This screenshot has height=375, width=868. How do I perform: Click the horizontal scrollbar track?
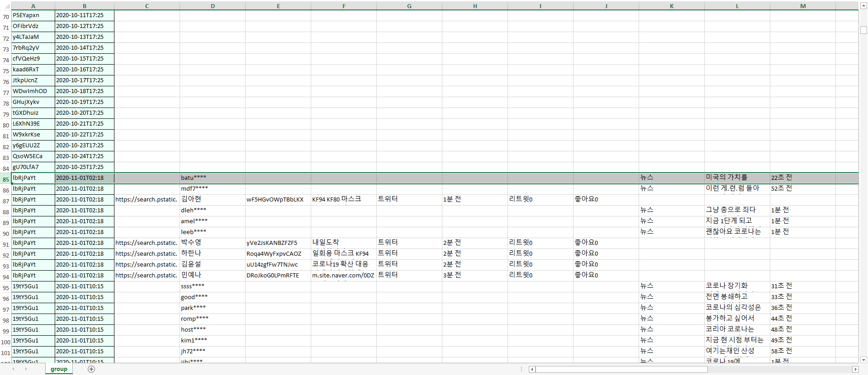click(769, 370)
